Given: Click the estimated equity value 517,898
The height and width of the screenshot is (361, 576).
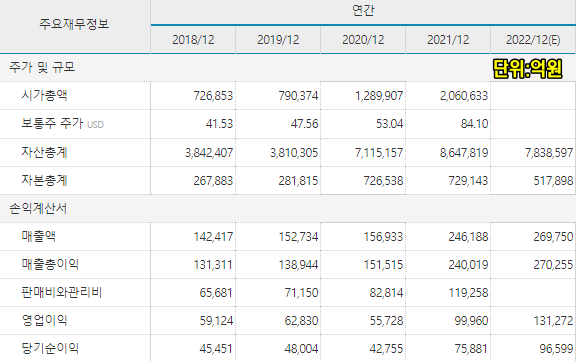Looking at the screenshot, I should tap(553, 181).
